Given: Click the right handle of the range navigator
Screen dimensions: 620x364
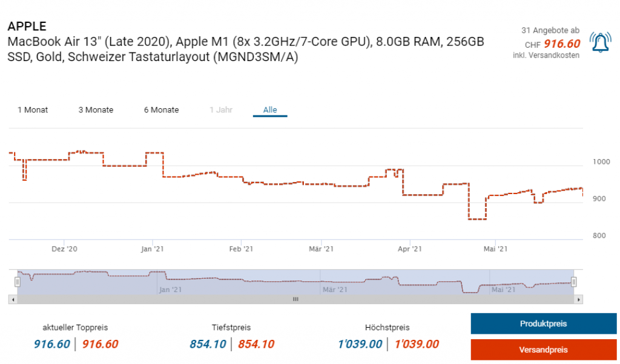Looking at the screenshot, I should point(574,282).
